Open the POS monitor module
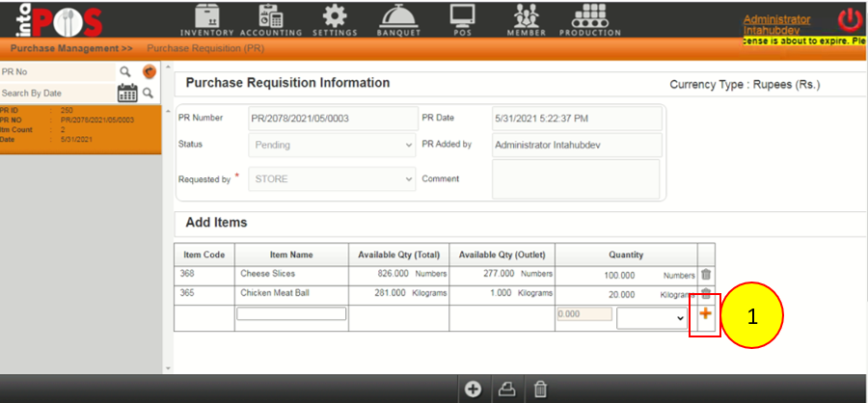This screenshot has width=868, height=403. coord(463,19)
